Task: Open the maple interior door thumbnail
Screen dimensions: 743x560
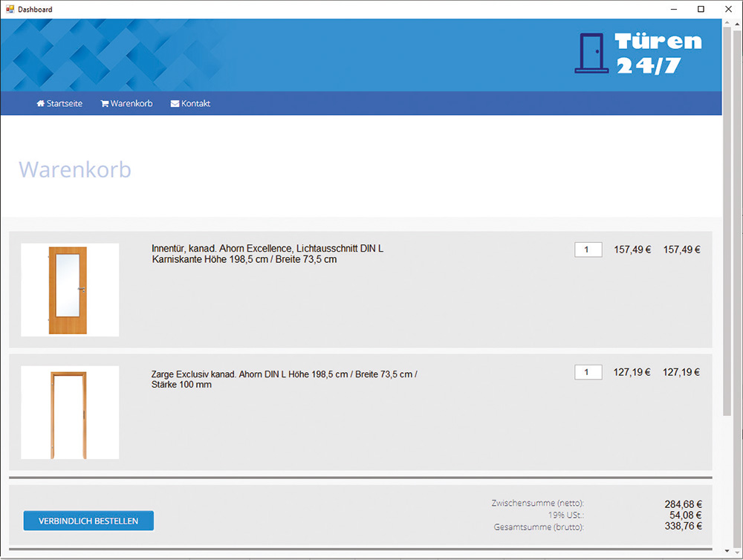Action: coord(70,290)
